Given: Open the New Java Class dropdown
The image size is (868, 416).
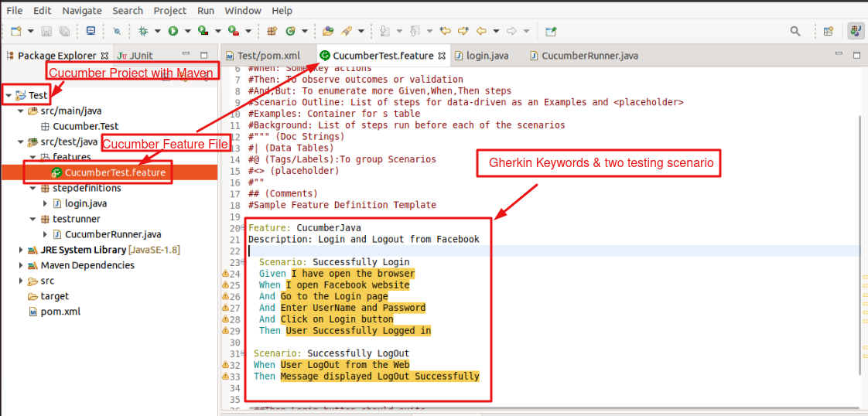Looking at the screenshot, I should pyautogui.click(x=305, y=32).
